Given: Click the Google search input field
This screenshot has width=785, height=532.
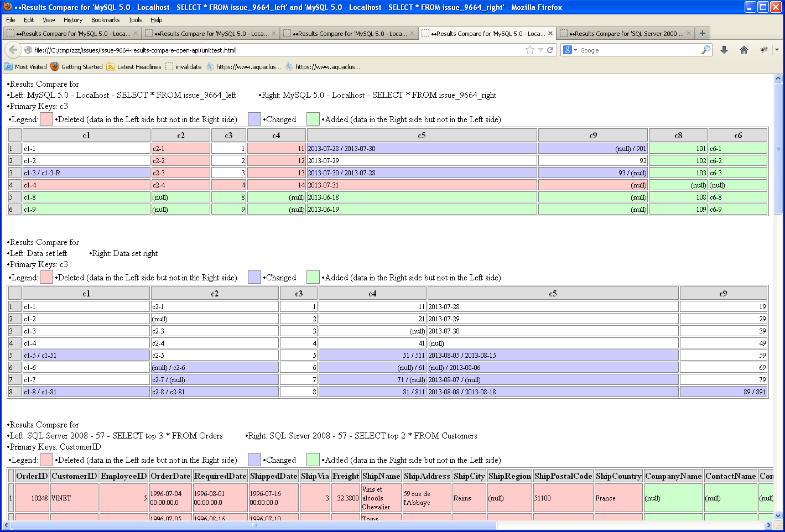Looking at the screenshot, I should 639,50.
